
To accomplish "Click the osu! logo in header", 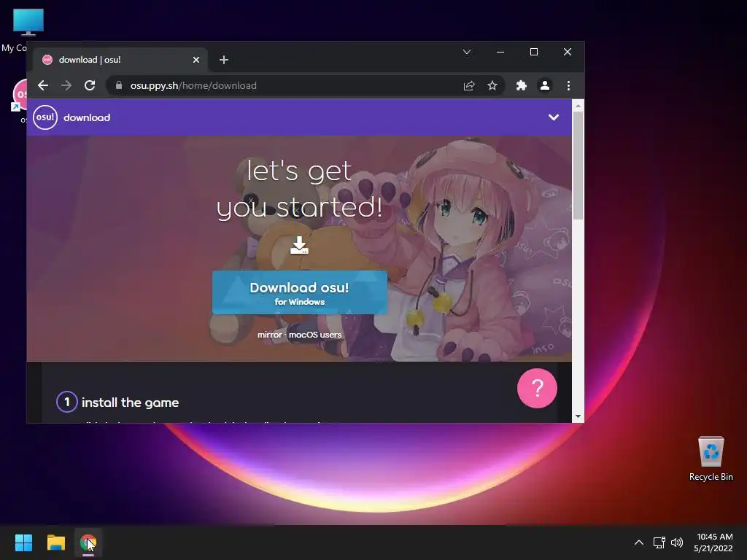I will click(45, 117).
